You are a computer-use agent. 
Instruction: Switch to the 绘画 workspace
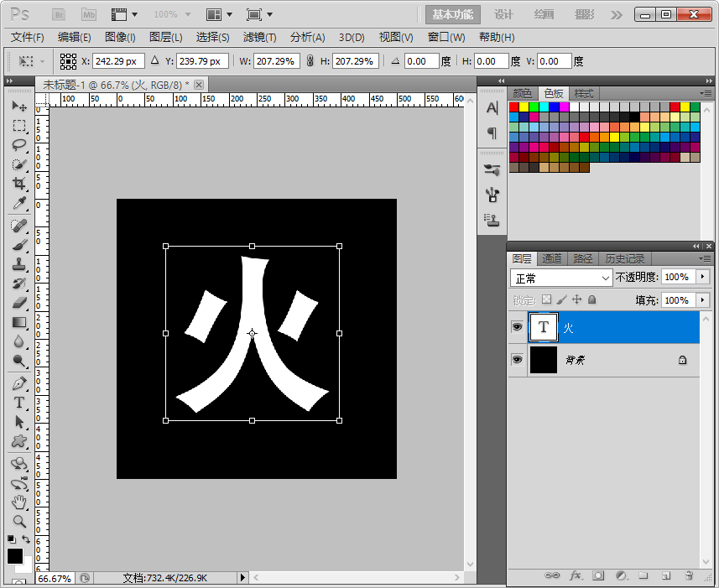544,14
